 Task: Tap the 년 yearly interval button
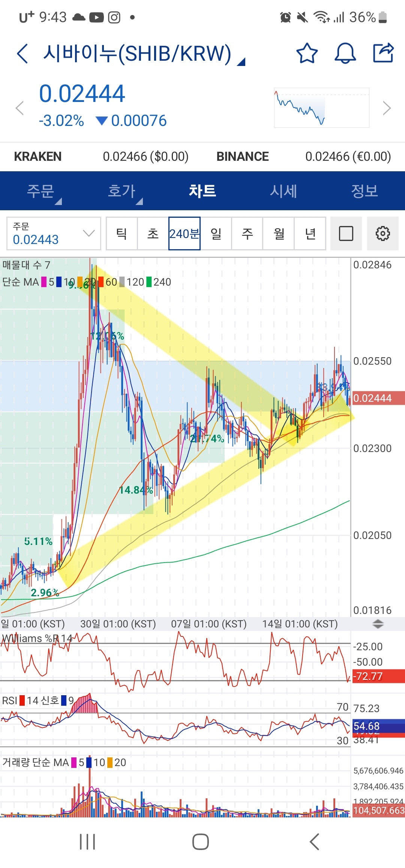pyautogui.click(x=310, y=233)
